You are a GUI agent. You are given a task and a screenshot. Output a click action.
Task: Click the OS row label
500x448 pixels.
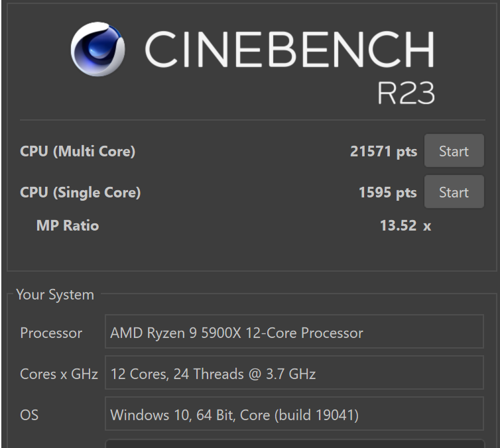[x=29, y=416]
